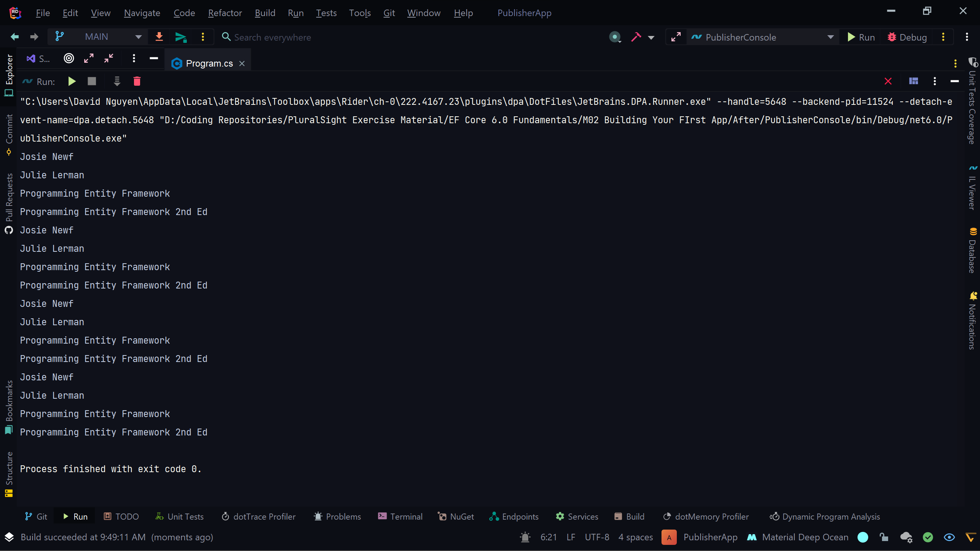Image resolution: width=980 pixels, height=551 pixels.
Task: Toggle the read-only lock icon in status bar
Action: tap(884, 537)
